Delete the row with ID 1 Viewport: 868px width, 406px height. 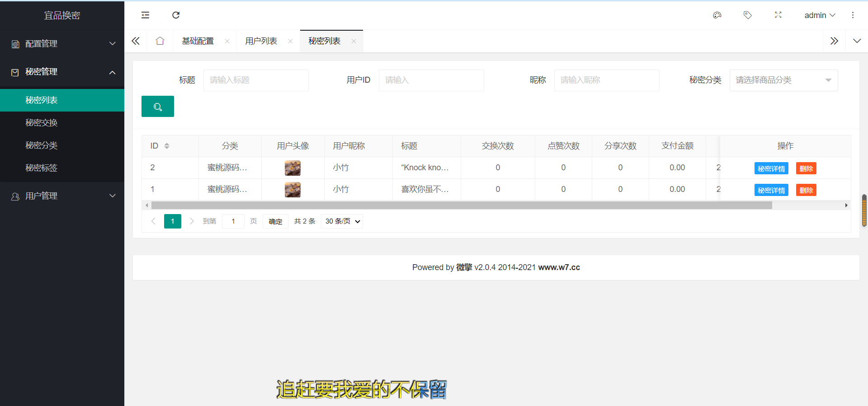click(806, 190)
